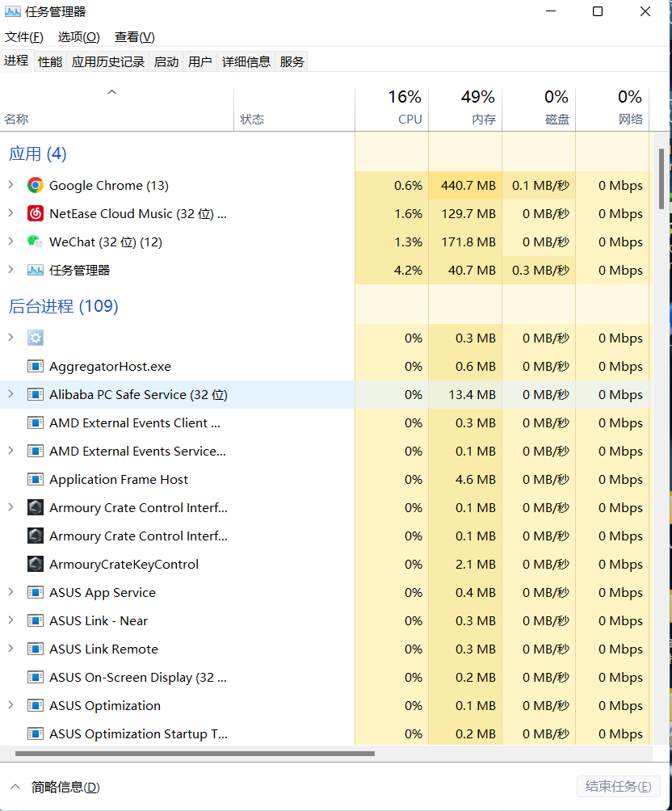Click the vertical scrollbar thumb
Viewport: 672px width, 811px height.
[661, 179]
